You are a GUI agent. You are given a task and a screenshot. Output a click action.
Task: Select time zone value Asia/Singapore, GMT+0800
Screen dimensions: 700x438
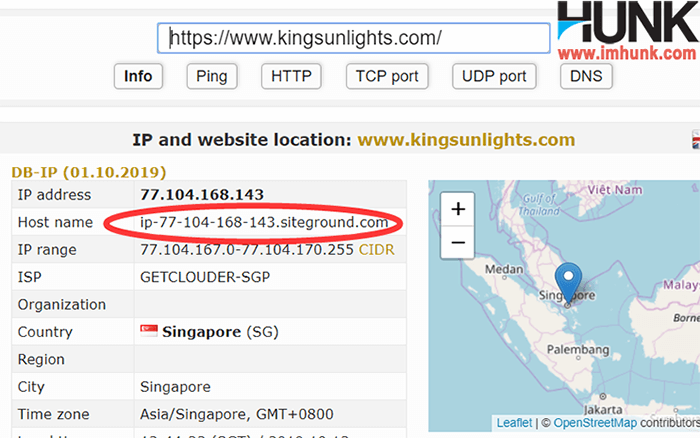coord(237,414)
